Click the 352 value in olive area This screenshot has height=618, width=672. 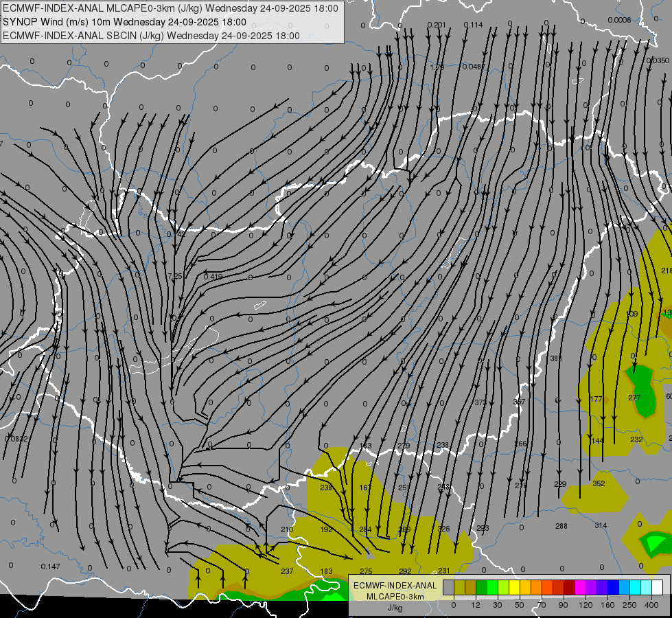coord(599,483)
